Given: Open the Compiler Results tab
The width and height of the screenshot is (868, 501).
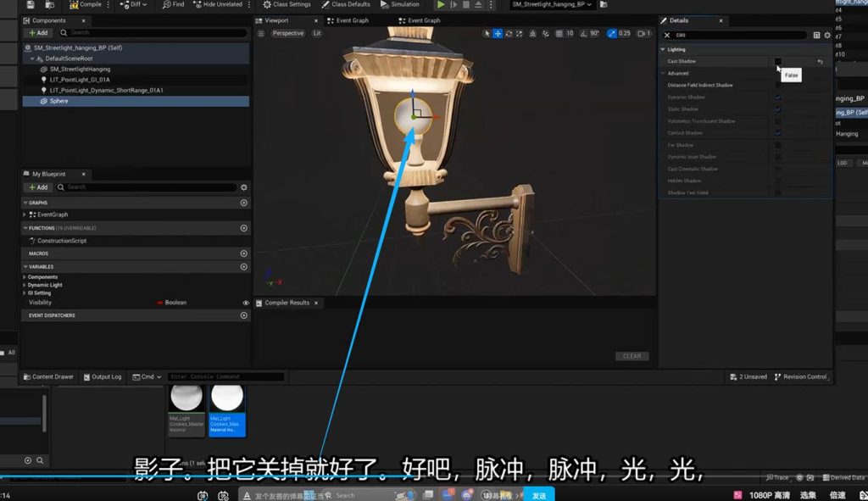Looking at the screenshot, I should click(x=287, y=303).
